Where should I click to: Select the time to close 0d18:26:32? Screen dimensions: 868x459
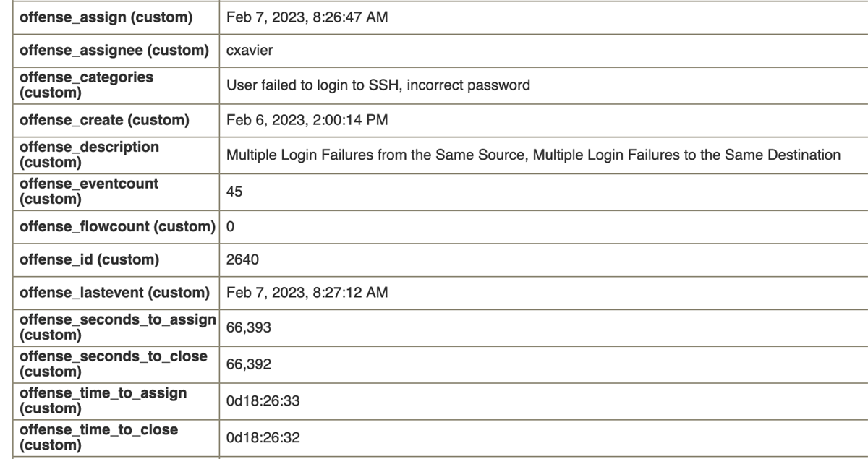[x=263, y=437]
